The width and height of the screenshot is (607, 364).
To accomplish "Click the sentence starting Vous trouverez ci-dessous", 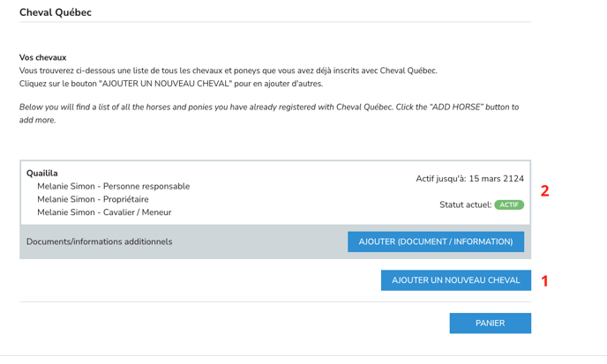I will (x=228, y=71).
